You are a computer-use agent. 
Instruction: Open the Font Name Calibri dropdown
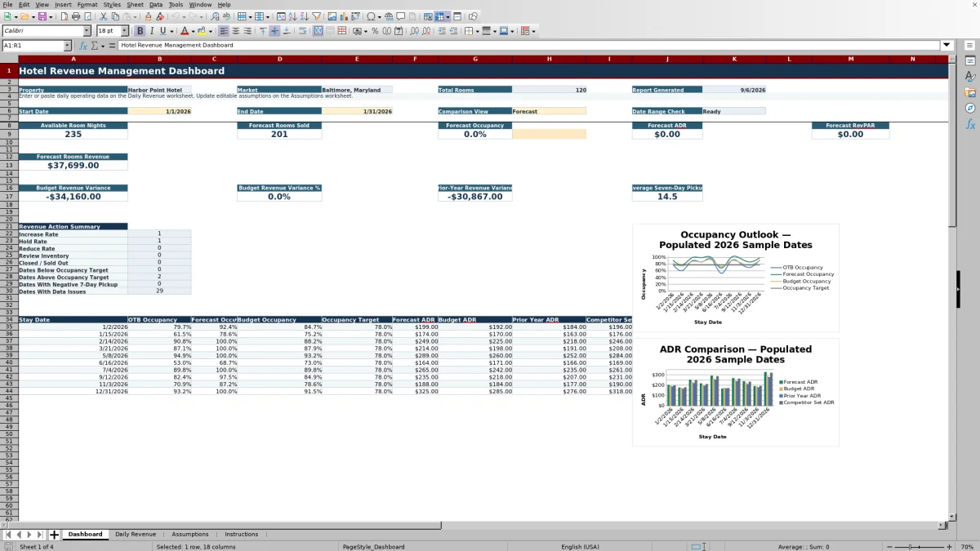click(x=87, y=31)
